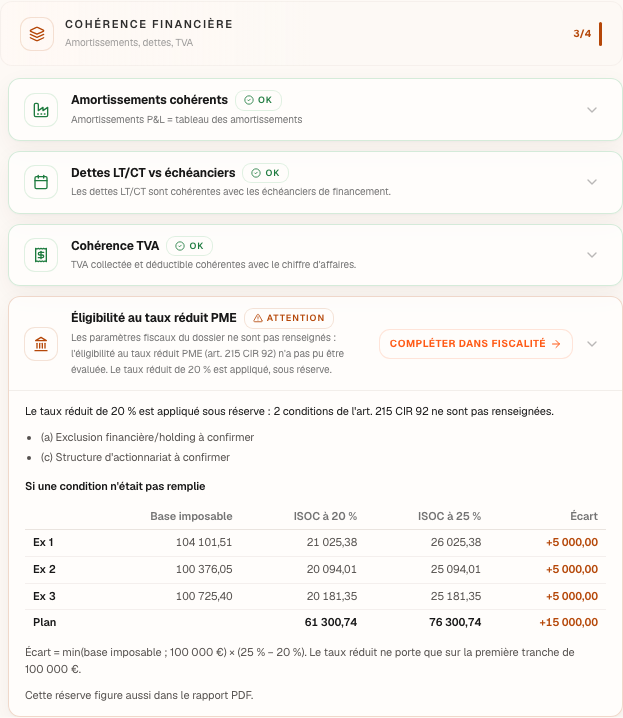
Task: Click the OK badge on Cohérence TVA
Action: coord(190,246)
